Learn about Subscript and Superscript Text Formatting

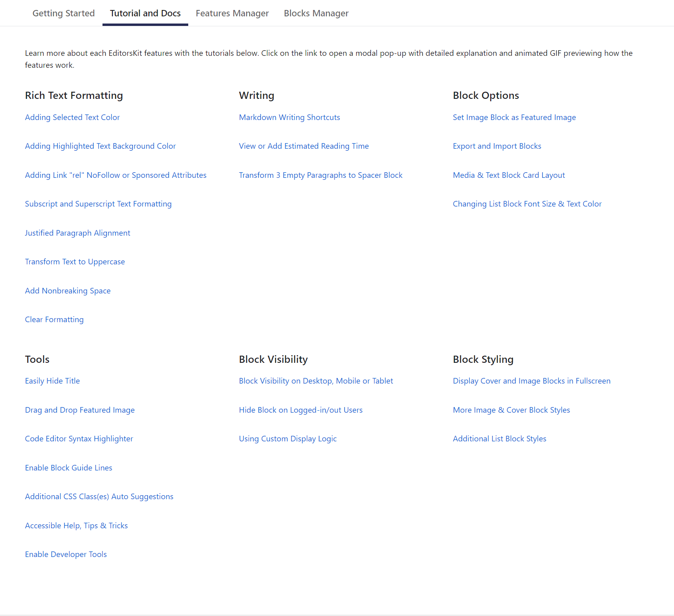click(98, 204)
